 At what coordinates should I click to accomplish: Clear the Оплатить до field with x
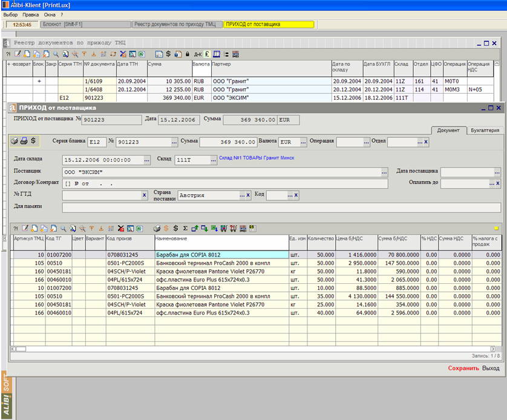click(498, 183)
